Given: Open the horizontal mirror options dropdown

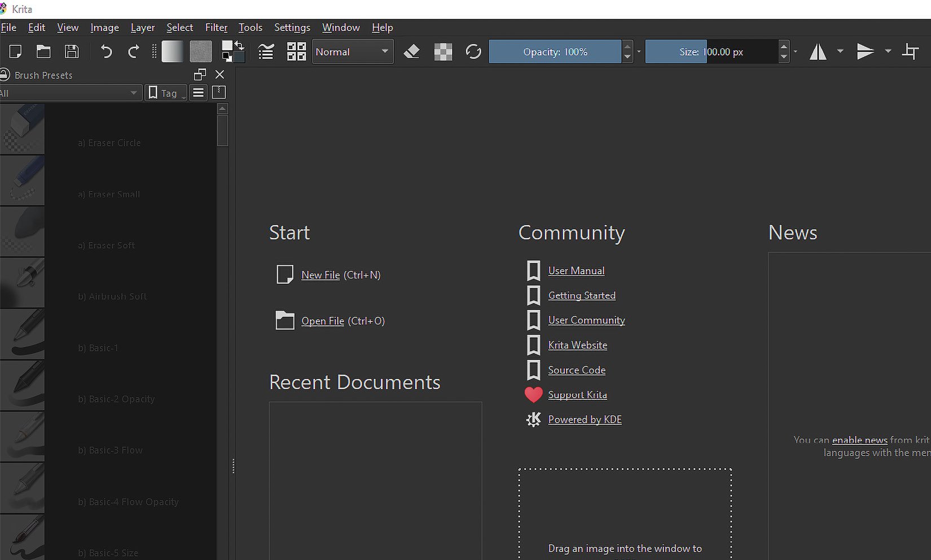Looking at the screenshot, I should click(x=840, y=51).
